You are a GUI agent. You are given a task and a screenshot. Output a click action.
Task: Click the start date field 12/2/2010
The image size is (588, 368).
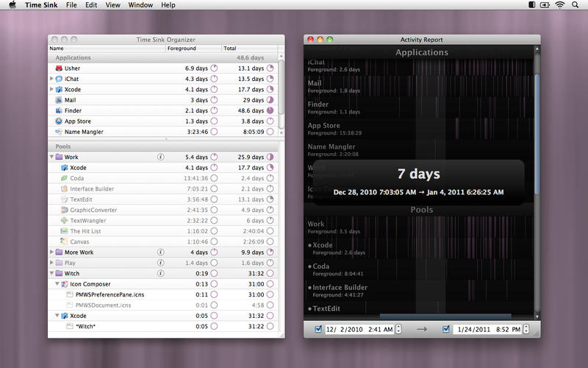[359, 329]
